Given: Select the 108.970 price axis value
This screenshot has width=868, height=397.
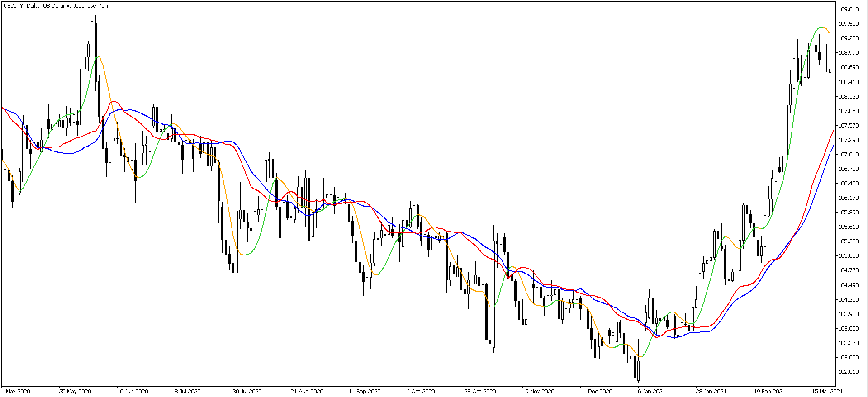Looking at the screenshot, I should (x=848, y=52).
